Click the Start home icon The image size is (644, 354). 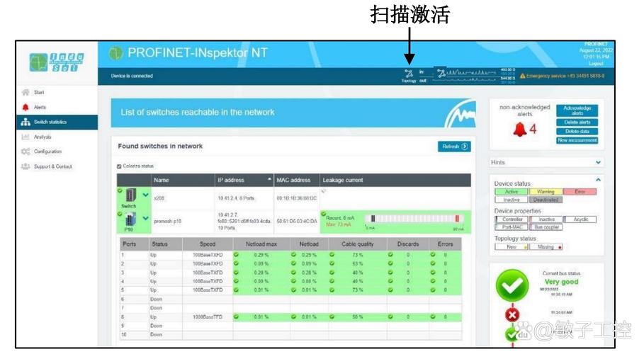[x=26, y=92]
